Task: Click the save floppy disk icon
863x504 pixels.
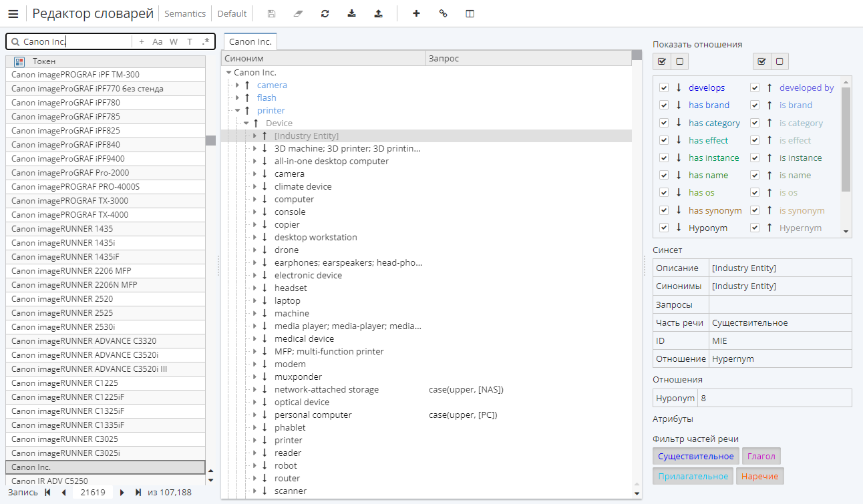Action: point(271,13)
